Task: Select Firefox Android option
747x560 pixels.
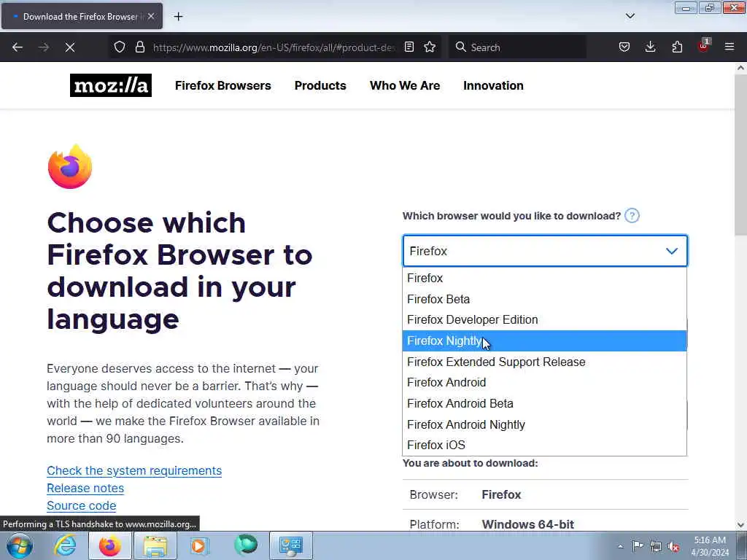Action: [x=544, y=382]
